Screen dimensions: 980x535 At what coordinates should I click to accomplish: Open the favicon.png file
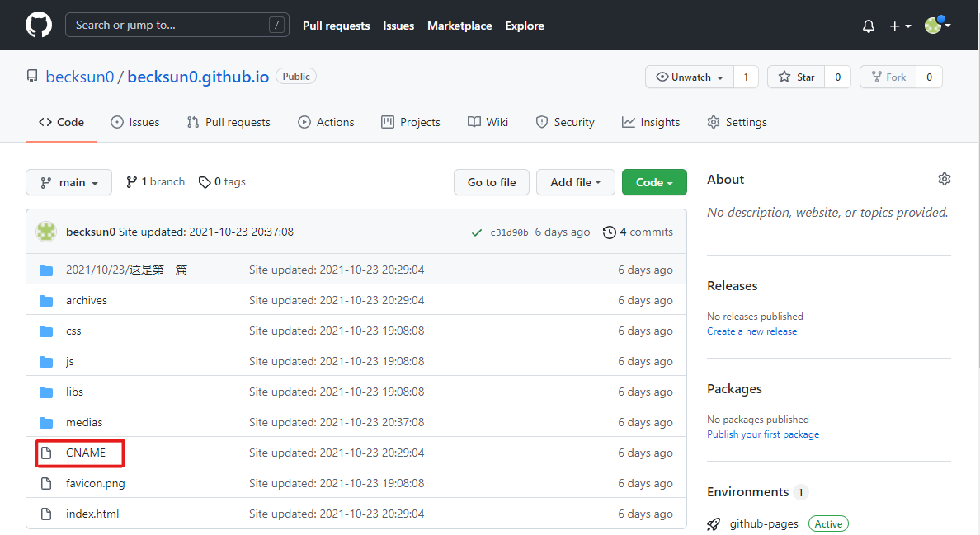(x=96, y=483)
